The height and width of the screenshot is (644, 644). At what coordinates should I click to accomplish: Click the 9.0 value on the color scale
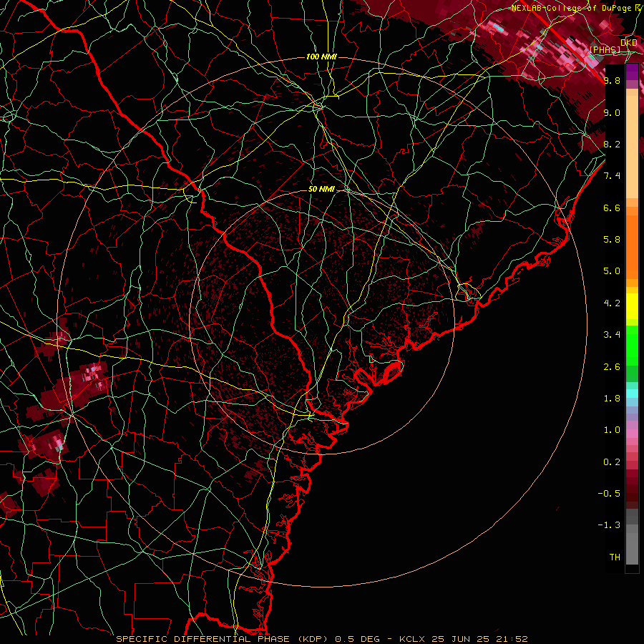(612, 112)
